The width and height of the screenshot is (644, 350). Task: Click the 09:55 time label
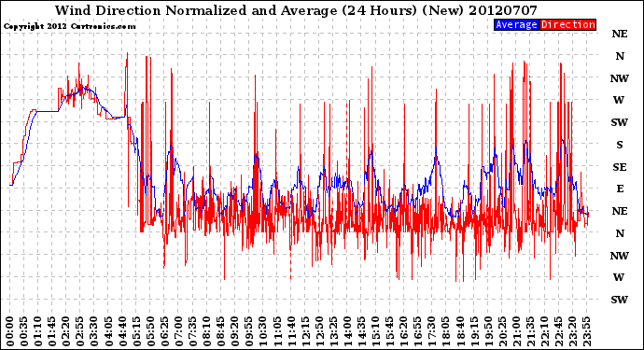[x=249, y=331]
